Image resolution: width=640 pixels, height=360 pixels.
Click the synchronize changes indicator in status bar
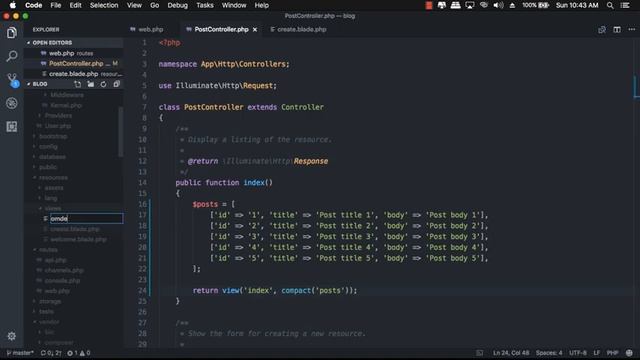(x=51, y=353)
